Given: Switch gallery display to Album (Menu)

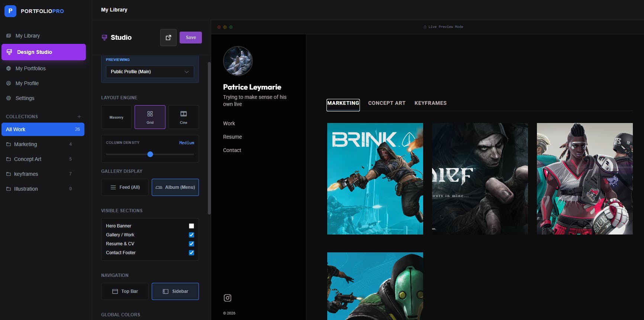Looking at the screenshot, I should click(x=175, y=187).
